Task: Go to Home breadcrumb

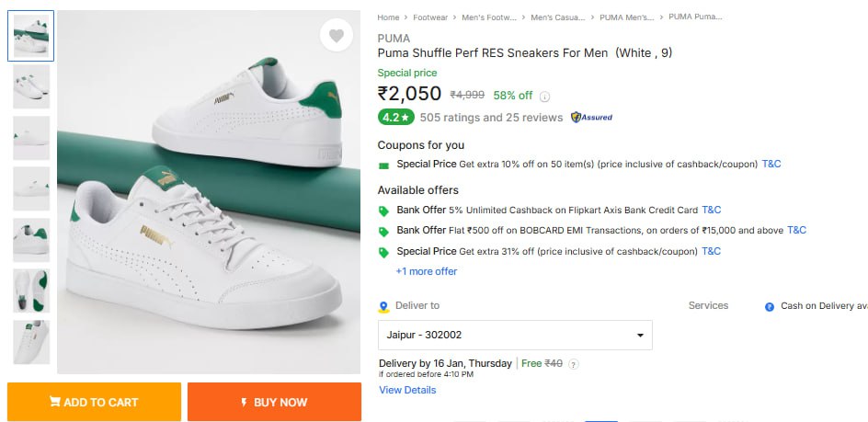Action: click(388, 17)
